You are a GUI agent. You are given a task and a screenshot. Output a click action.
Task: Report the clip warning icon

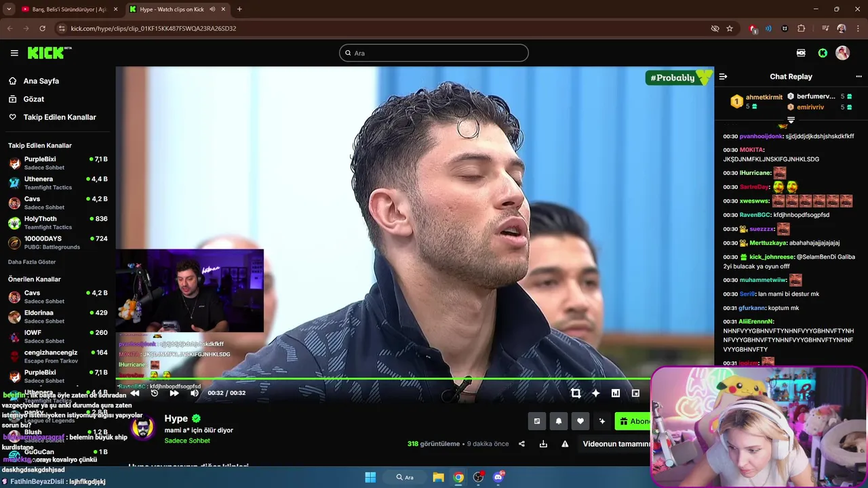(565, 444)
